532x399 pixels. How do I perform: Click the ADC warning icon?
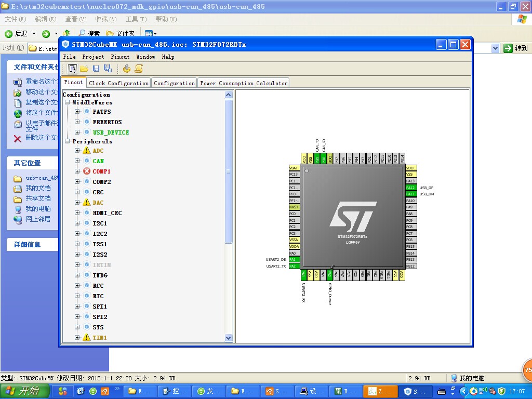(x=87, y=150)
